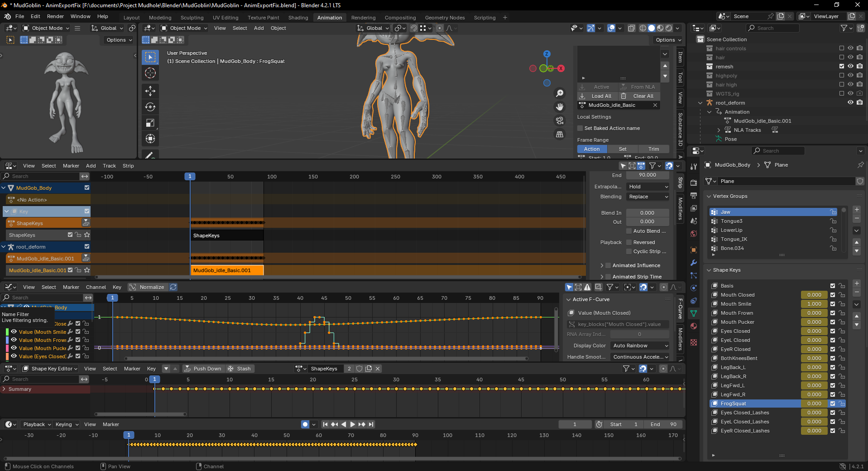Screen dimensions: 868x471
Task: Open the File menu
Action: [x=19, y=16]
